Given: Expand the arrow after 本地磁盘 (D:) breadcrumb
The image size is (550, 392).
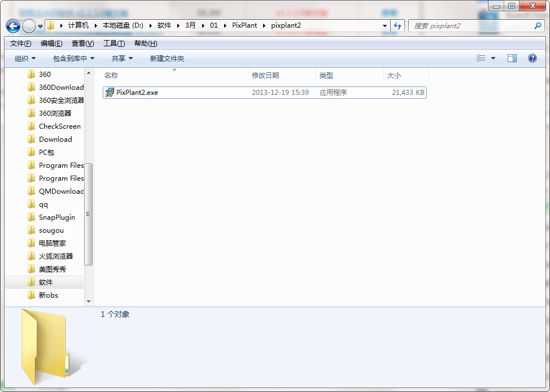Looking at the screenshot, I should (x=150, y=25).
